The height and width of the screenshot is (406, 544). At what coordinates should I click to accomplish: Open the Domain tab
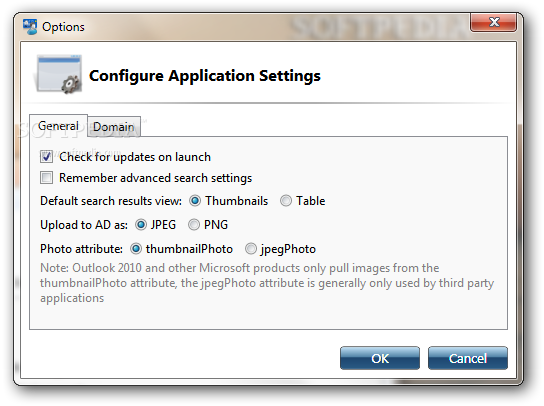(114, 127)
